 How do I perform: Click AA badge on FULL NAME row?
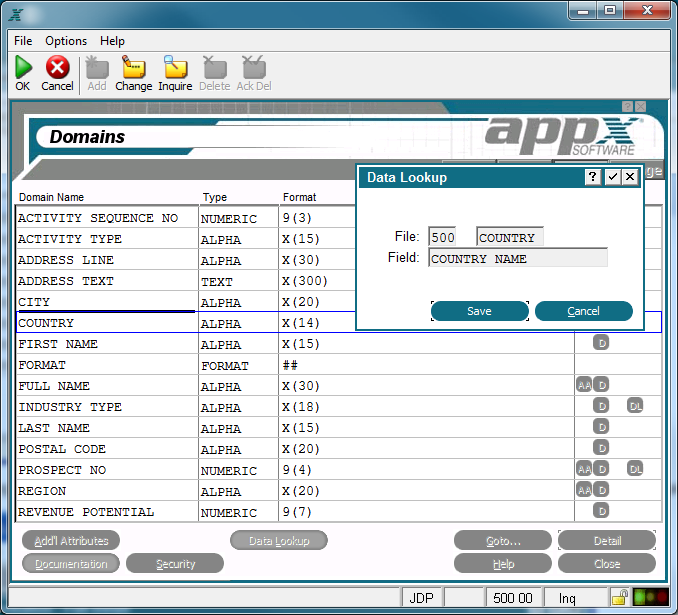pos(584,385)
